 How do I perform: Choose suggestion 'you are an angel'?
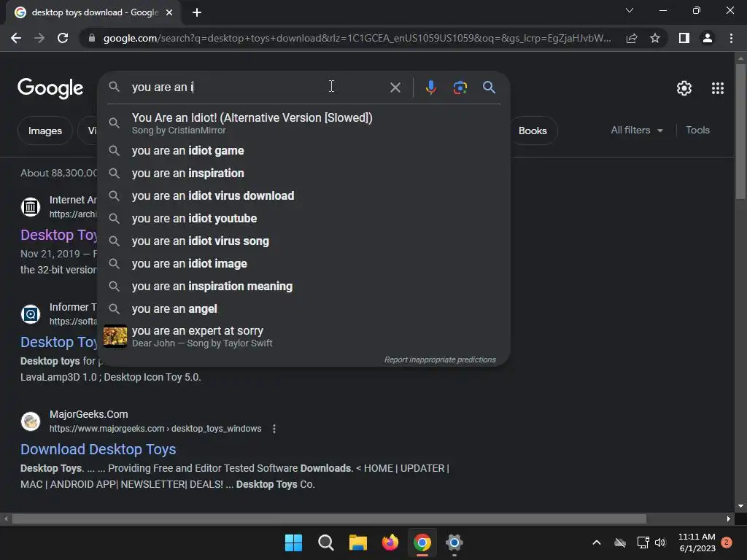303,309
